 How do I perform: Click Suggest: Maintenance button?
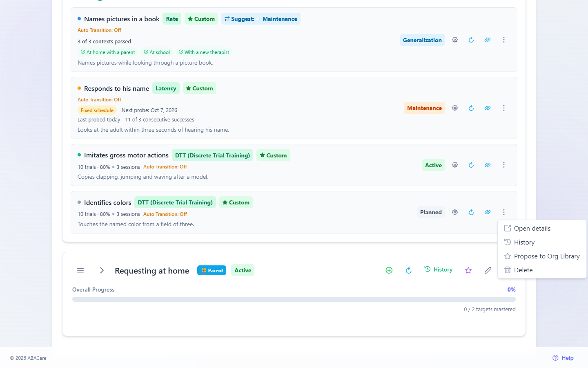pos(261,19)
